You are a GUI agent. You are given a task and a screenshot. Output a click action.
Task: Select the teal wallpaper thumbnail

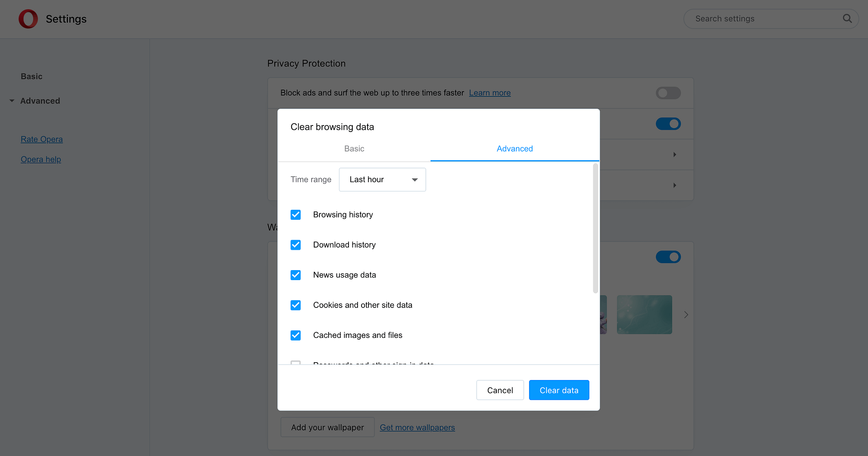[644, 314]
